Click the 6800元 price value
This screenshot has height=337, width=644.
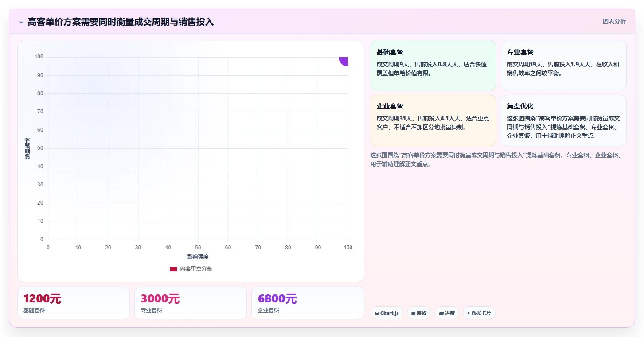coord(277,299)
